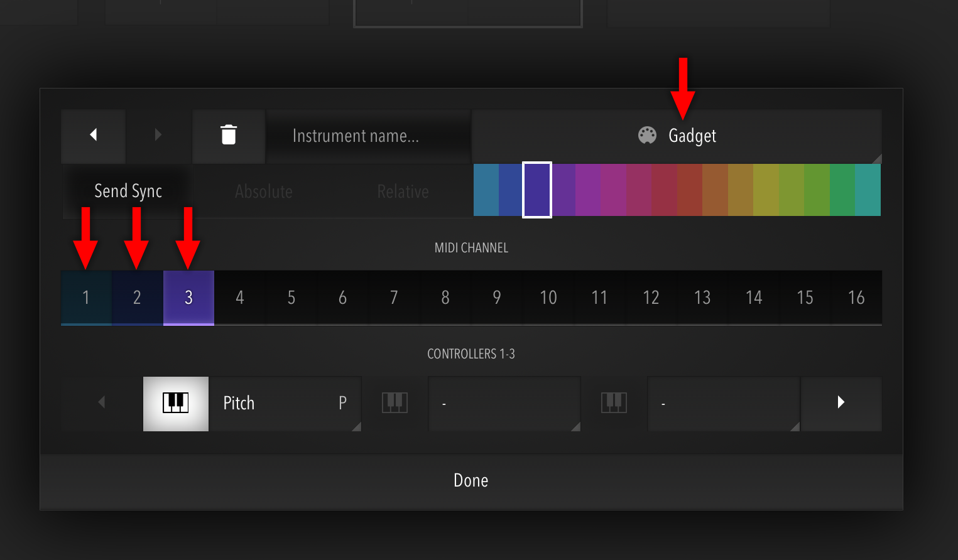Image resolution: width=958 pixels, height=560 pixels.
Task: Pick the eighth swatch in the color strip
Action: coord(665,190)
